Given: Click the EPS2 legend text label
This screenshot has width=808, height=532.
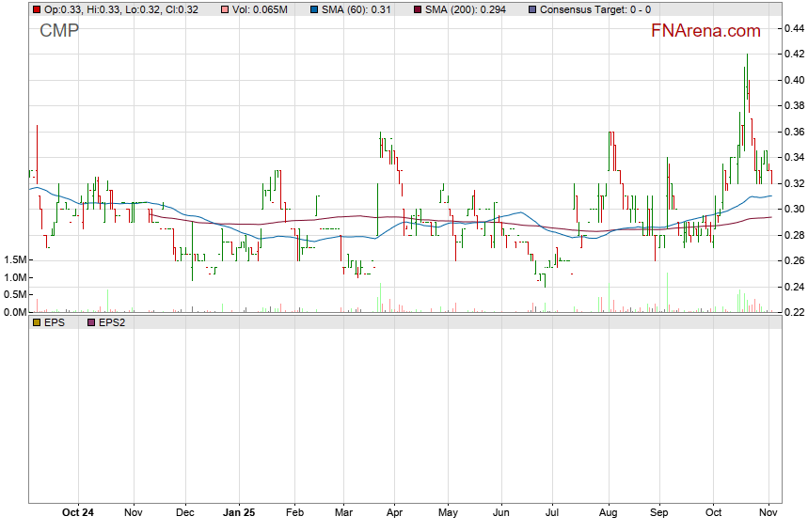Looking at the screenshot, I should click(112, 322).
